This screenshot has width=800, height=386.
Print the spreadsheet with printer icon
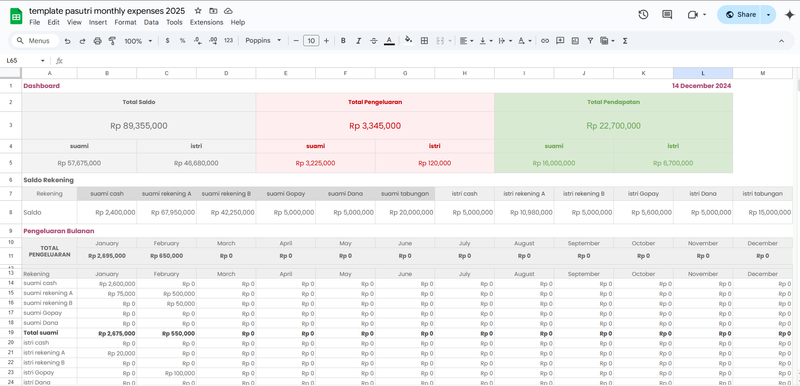coord(97,41)
